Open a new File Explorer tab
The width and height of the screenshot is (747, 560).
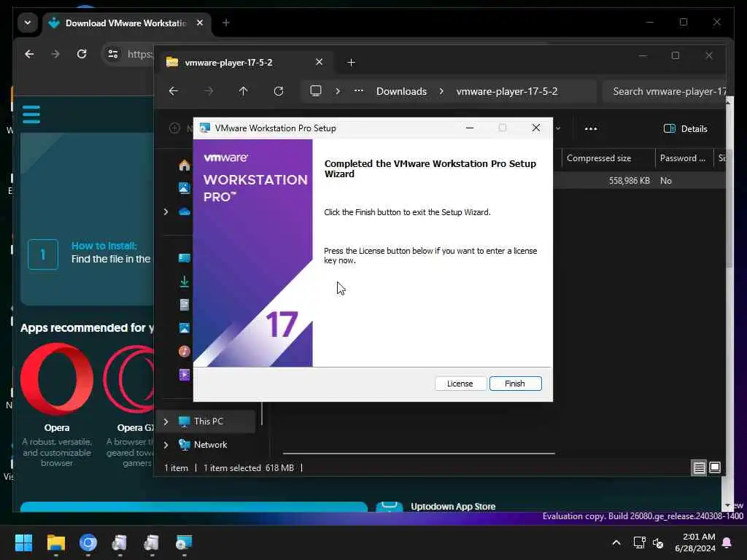(x=351, y=63)
